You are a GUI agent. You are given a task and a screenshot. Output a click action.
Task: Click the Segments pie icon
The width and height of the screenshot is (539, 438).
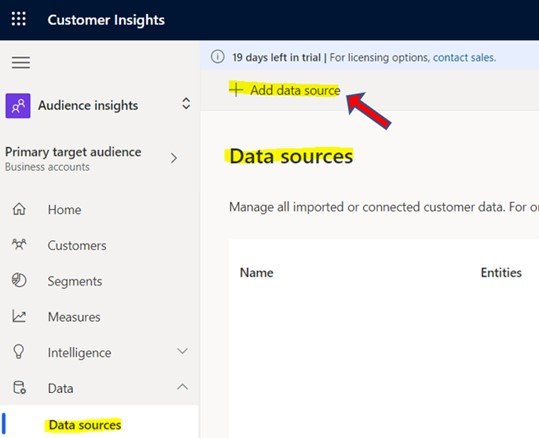(x=19, y=280)
